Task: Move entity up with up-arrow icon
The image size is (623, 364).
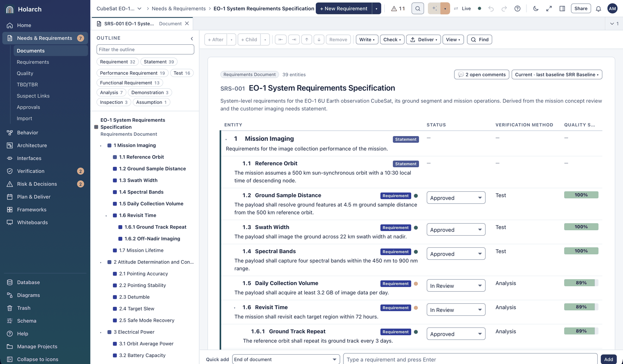Action: pyautogui.click(x=307, y=40)
